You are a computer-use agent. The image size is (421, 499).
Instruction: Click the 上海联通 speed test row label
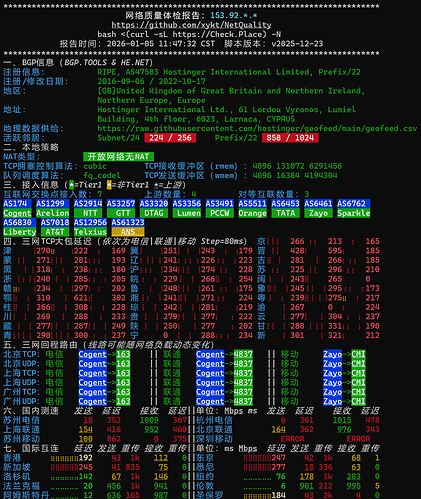(x=21, y=429)
